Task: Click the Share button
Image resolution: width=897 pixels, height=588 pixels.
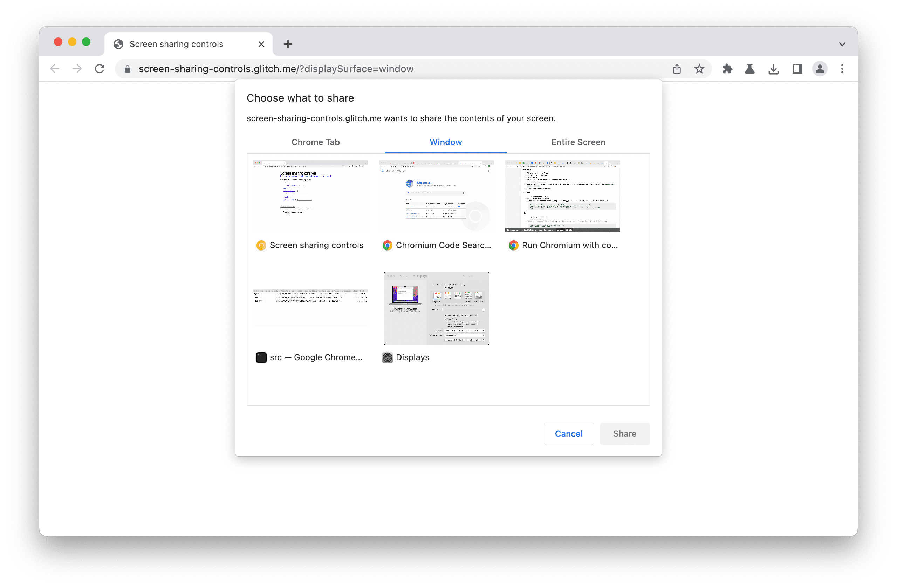Action: click(624, 432)
